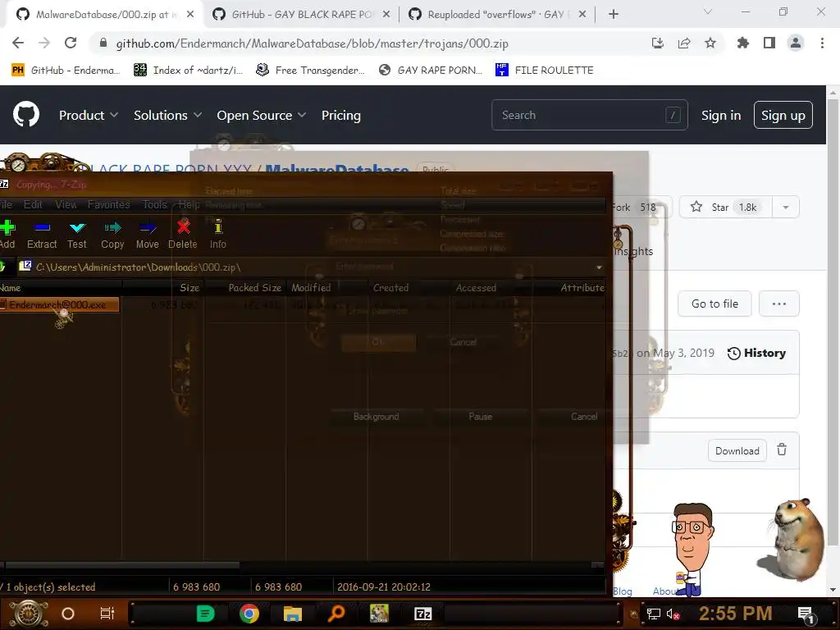This screenshot has width=840, height=630.
Task: Click the muted volume tray icon
Action: 673,614
